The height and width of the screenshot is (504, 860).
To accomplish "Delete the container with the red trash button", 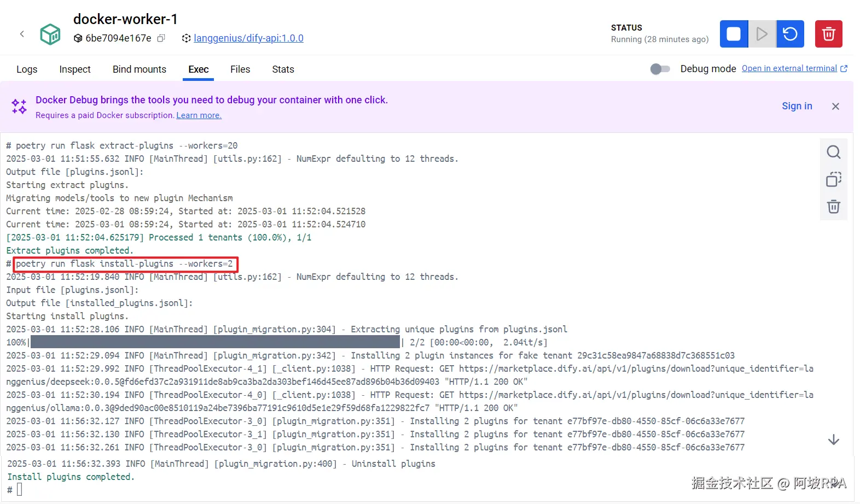I will click(829, 34).
